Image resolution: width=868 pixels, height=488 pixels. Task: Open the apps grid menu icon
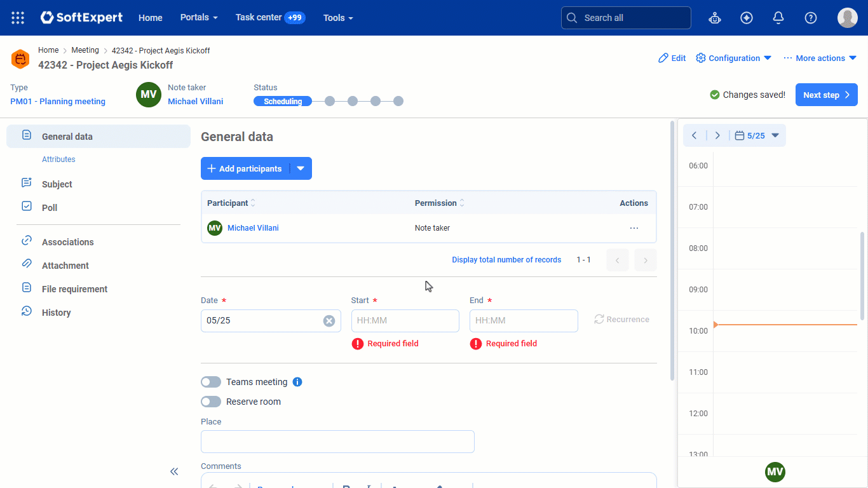tap(18, 18)
